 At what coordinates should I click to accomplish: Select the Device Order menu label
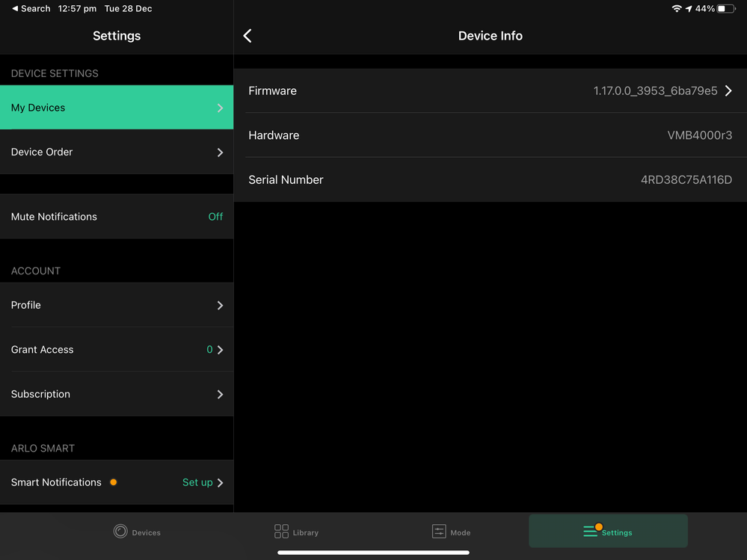pyautogui.click(x=42, y=152)
